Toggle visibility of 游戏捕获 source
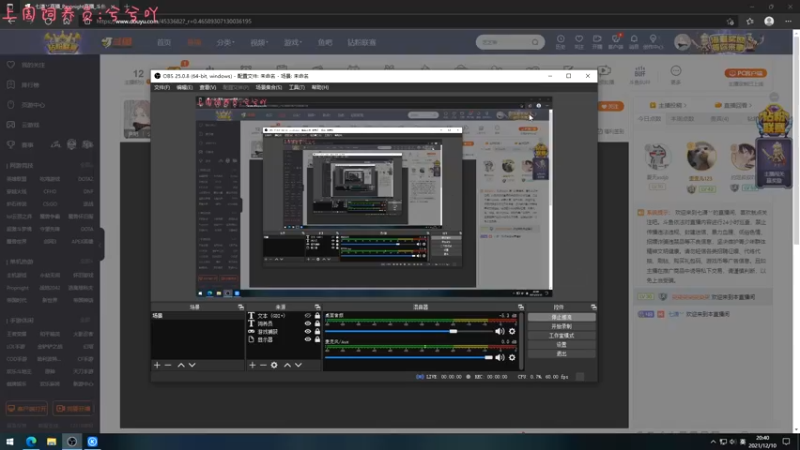The height and width of the screenshot is (450, 800). [308, 332]
